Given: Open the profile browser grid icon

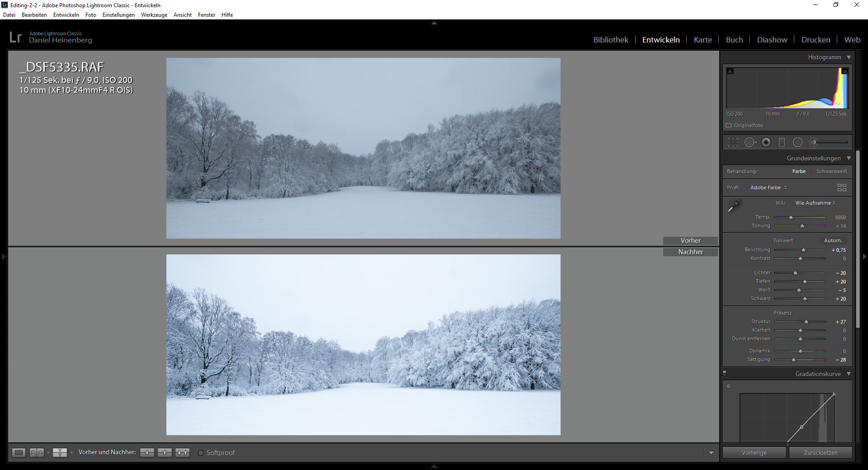Looking at the screenshot, I should pyautogui.click(x=842, y=188).
